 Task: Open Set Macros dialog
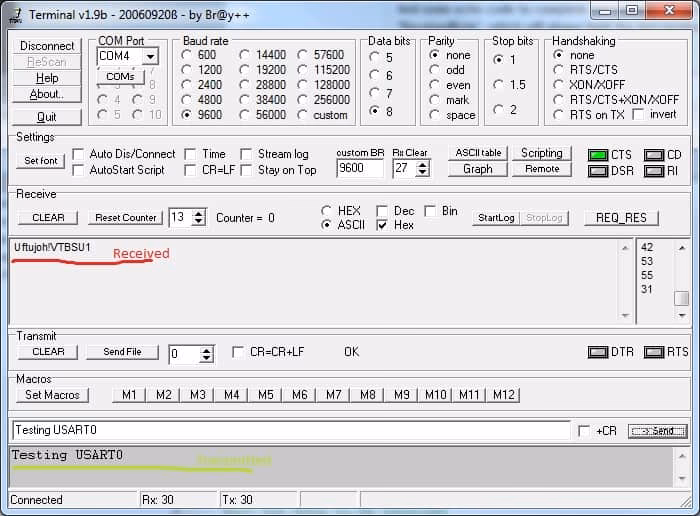(52, 395)
